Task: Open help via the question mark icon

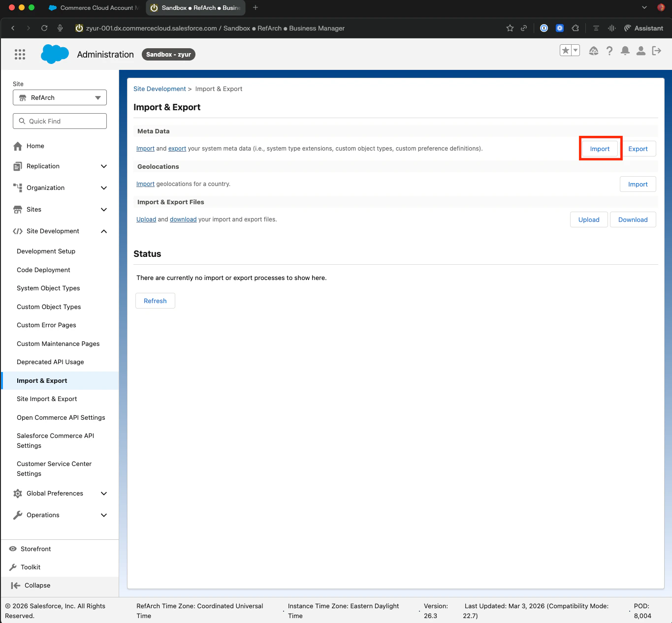Action: coord(609,51)
